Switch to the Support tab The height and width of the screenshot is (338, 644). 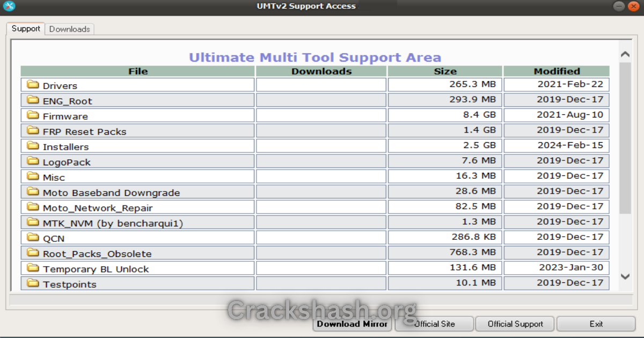26,29
